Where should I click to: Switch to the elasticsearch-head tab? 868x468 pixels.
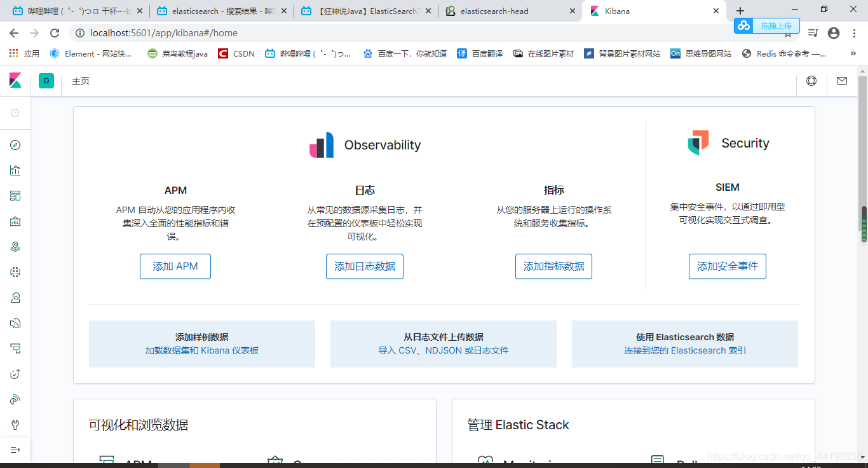coord(512,11)
